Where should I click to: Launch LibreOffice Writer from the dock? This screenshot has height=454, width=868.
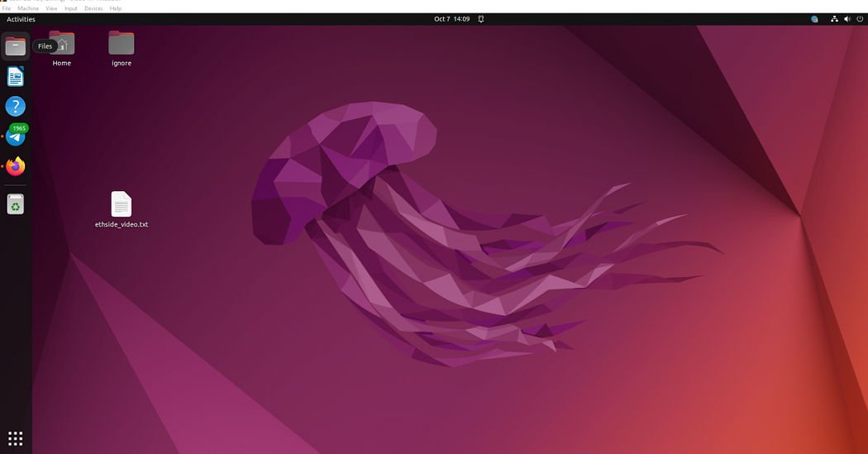pyautogui.click(x=16, y=77)
